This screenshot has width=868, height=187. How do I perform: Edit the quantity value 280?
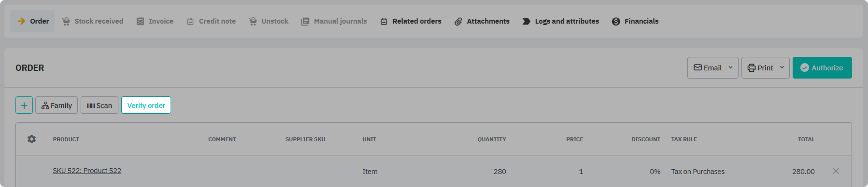(x=500, y=172)
